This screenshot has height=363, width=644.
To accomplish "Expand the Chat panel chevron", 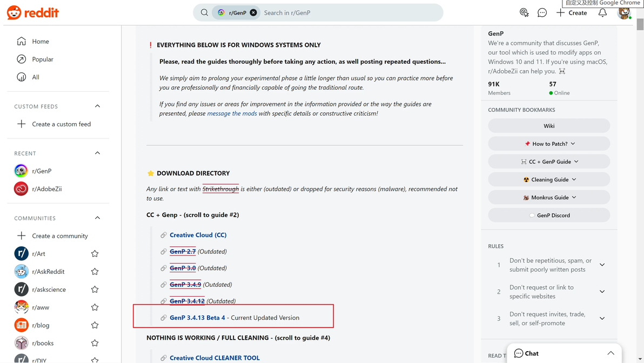I will click(611, 353).
